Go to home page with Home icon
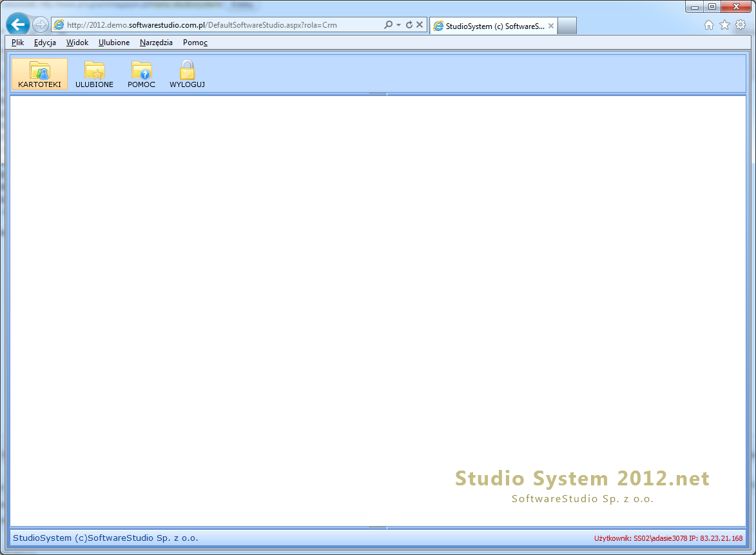The image size is (756, 555). (x=708, y=24)
